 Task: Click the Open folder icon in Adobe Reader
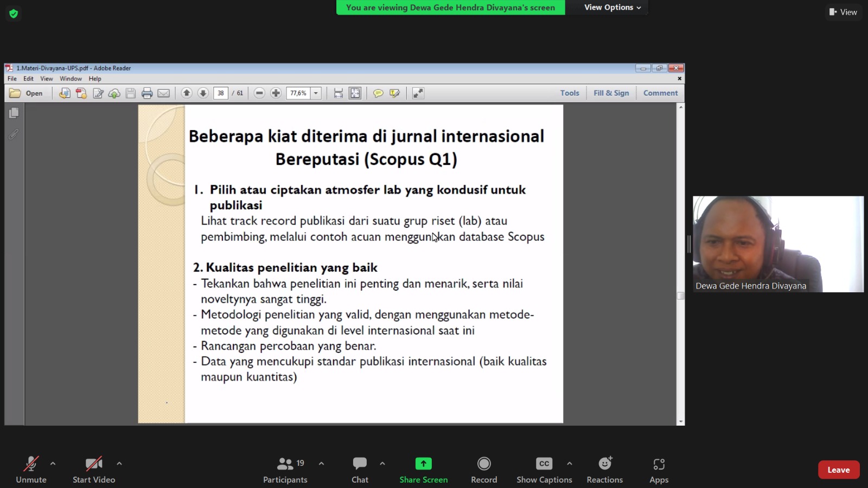pos(15,93)
